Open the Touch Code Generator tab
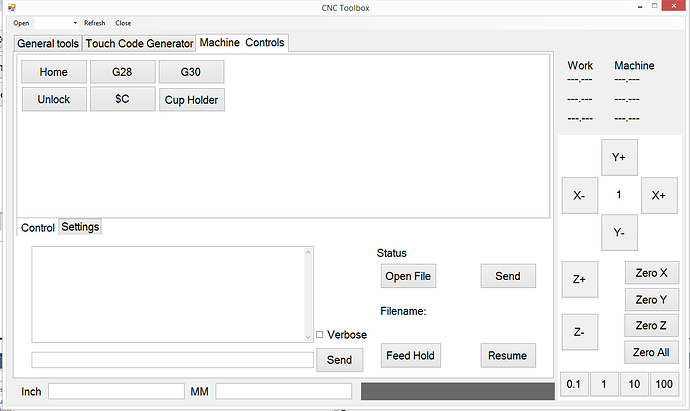Screen dimensions: 690x411 pos(139,43)
